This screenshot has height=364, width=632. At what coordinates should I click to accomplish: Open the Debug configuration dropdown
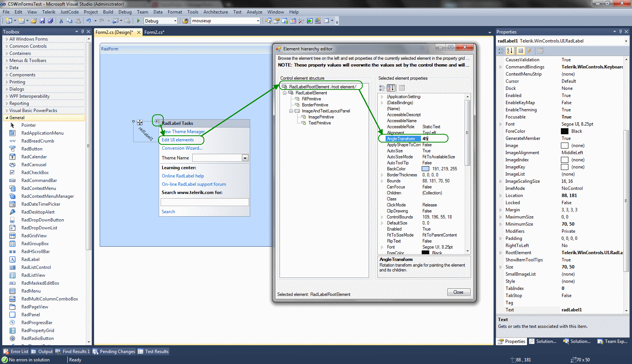pyautogui.click(x=175, y=21)
